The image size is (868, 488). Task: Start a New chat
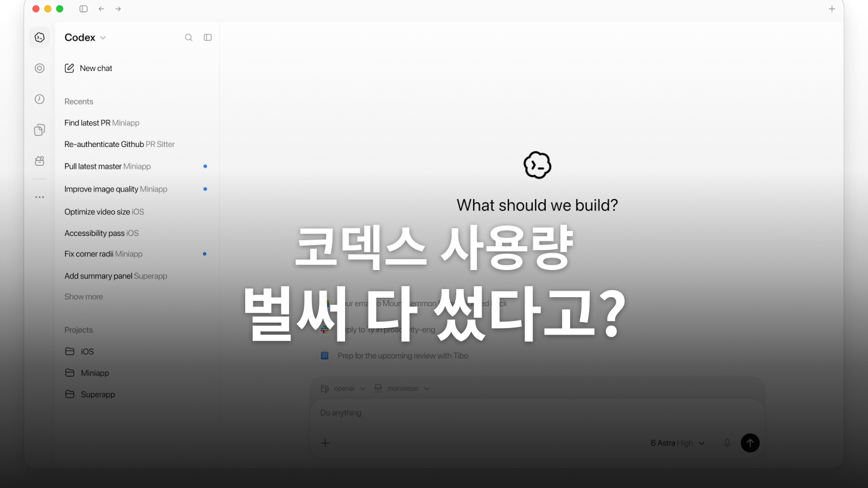point(88,68)
